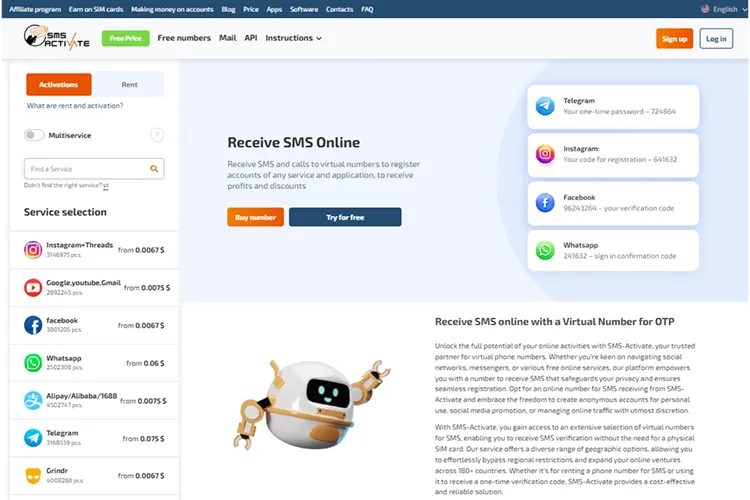Click the Whatsapp confirmation code card

click(x=613, y=250)
